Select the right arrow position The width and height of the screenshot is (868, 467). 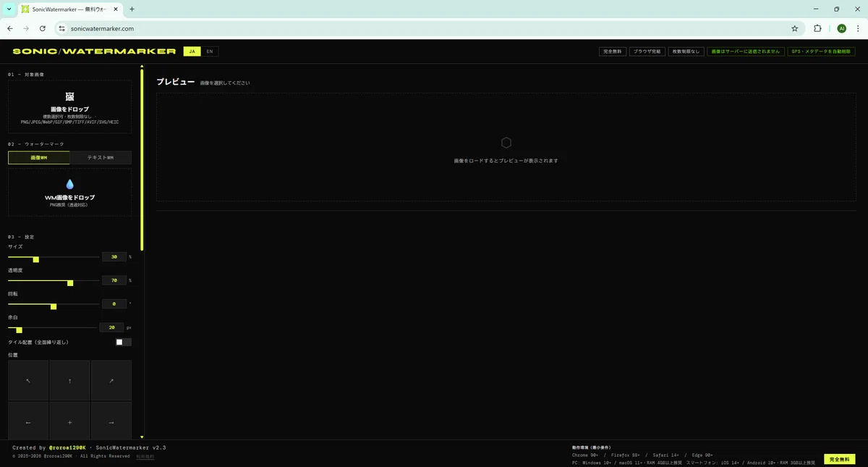point(111,421)
